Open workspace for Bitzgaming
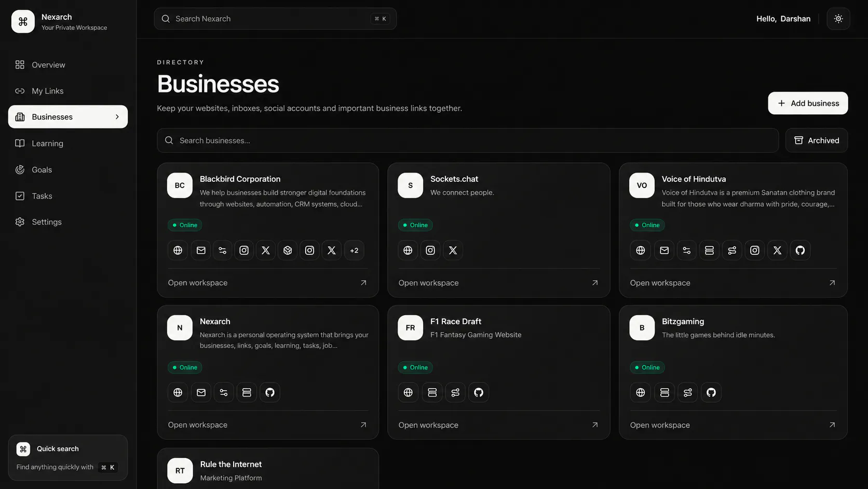 click(x=733, y=425)
